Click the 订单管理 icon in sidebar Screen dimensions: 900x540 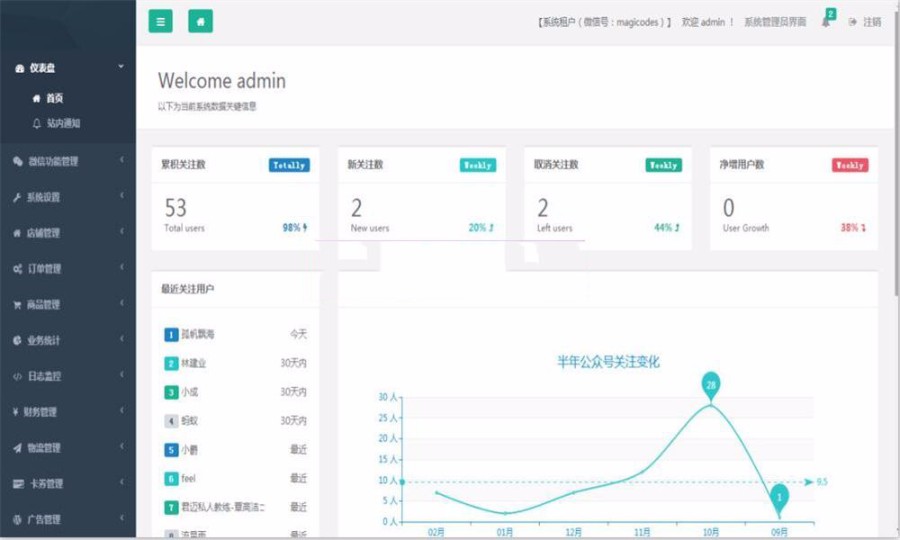pos(18,269)
